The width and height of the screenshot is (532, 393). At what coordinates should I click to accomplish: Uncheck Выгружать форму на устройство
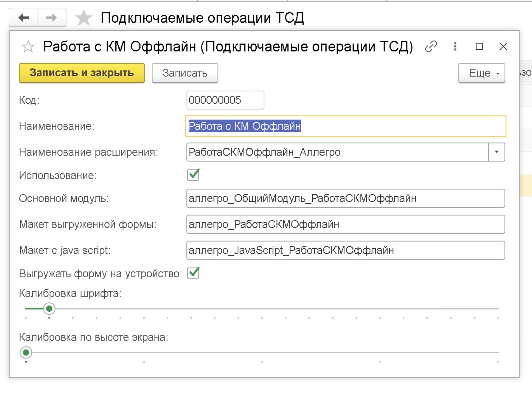pos(193,273)
